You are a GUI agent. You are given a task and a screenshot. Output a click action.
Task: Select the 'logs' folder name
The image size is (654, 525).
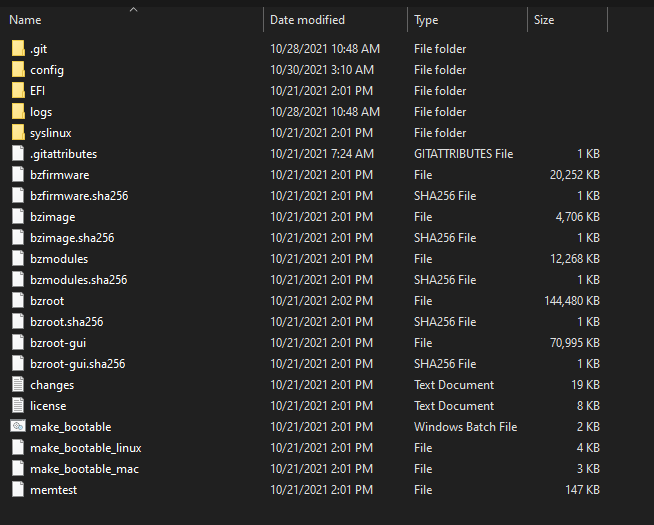coord(41,112)
